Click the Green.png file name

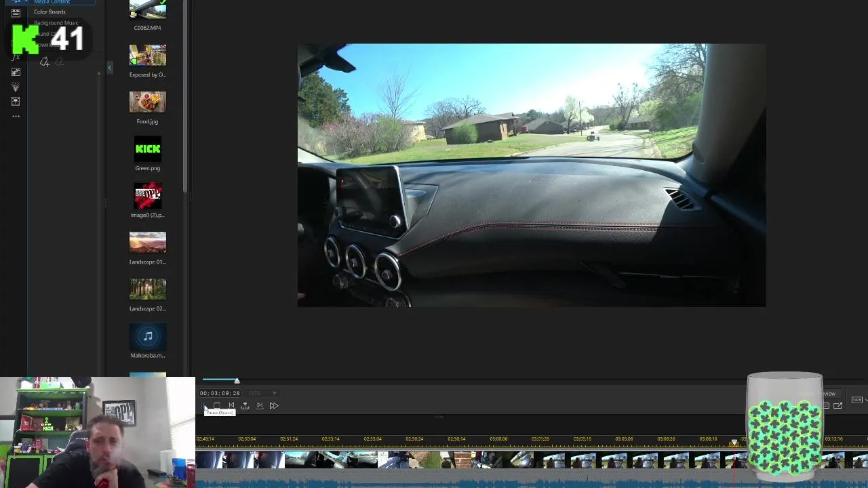tap(148, 168)
